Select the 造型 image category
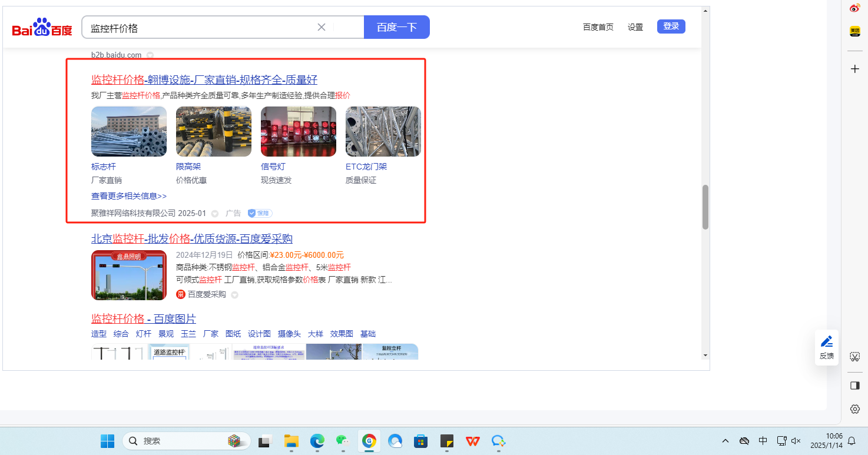The height and width of the screenshot is (455, 868). (x=99, y=334)
